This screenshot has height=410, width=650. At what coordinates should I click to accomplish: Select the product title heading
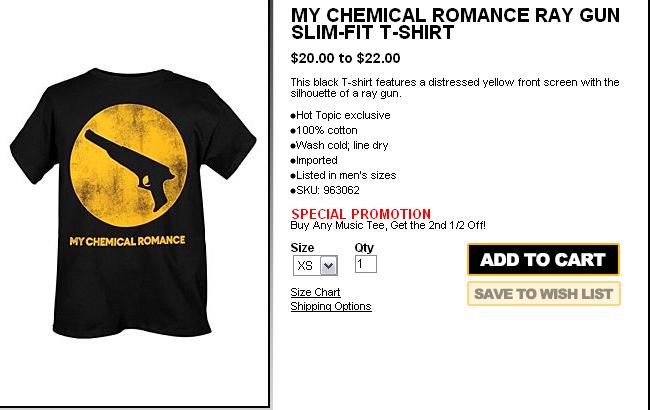[455, 24]
